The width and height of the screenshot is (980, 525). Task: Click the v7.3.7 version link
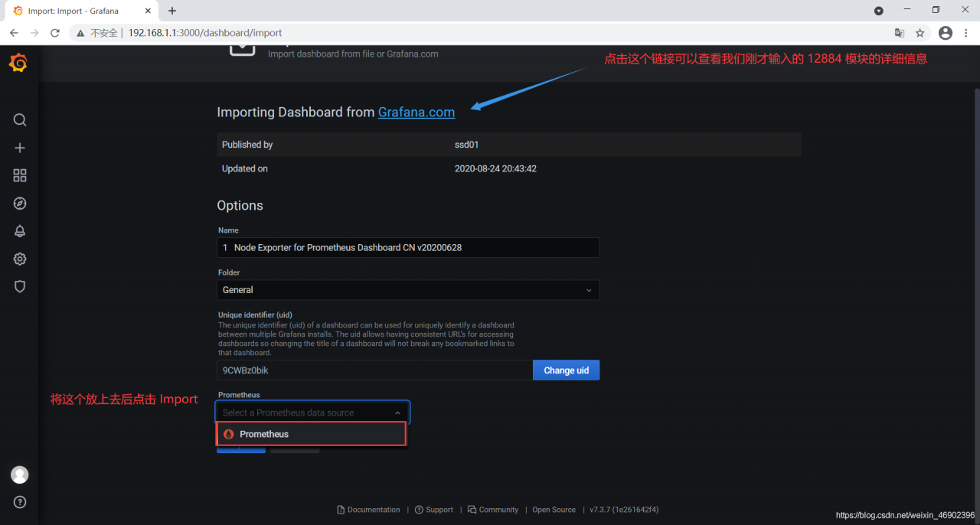coord(624,510)
